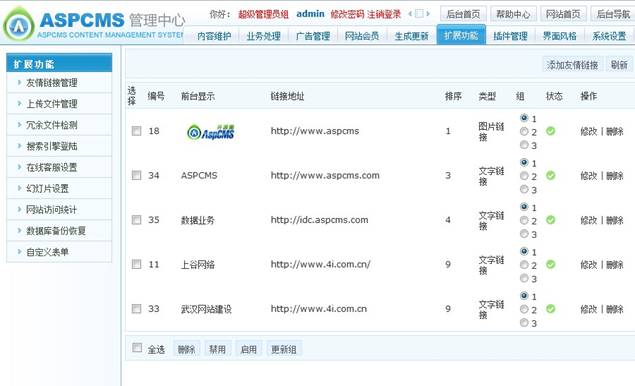The image size is (635, 386).
Task: Expand 搜索引擎登陆 sidebar arrow
Action: 19,146
